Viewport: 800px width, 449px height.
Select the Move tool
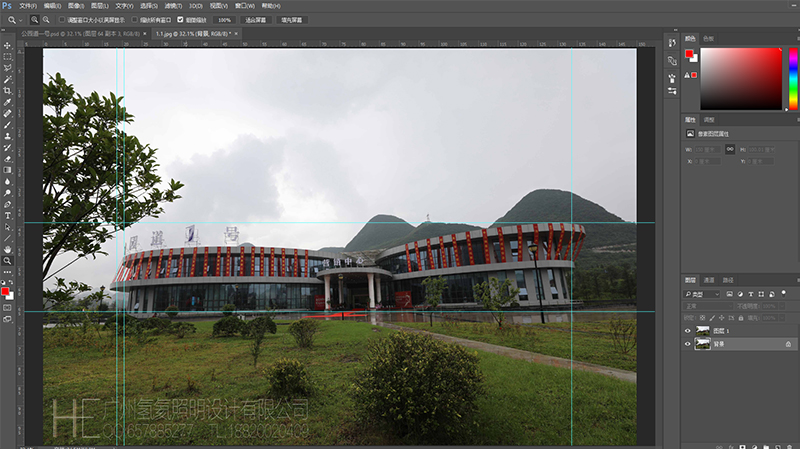[x=8, y=45]
